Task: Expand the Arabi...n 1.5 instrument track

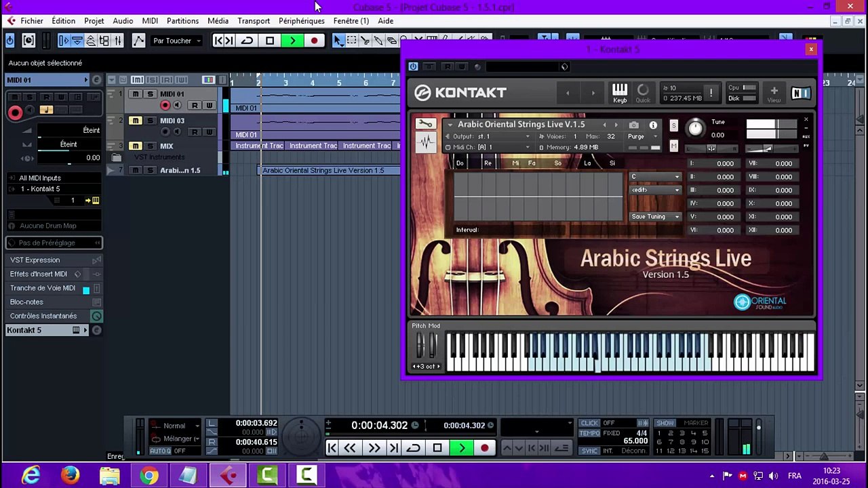Action: [111, 170]
